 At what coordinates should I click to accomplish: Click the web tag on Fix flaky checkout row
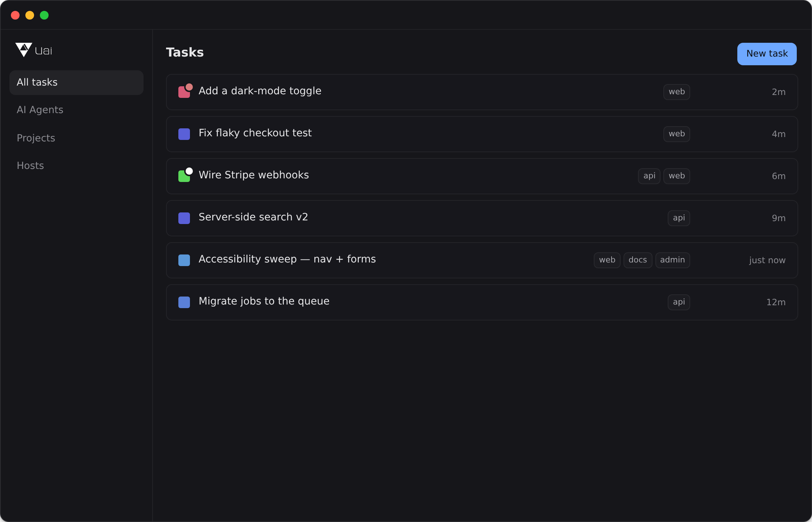click(677, 134)
